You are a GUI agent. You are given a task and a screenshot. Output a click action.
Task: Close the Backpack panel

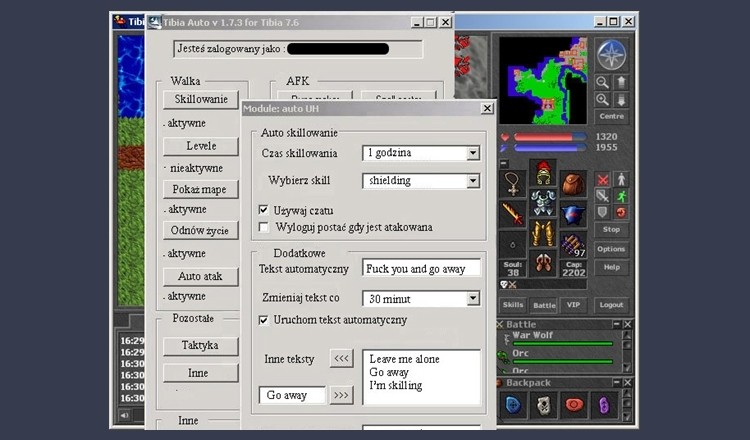pyautogui.click(x=628, y=383)
